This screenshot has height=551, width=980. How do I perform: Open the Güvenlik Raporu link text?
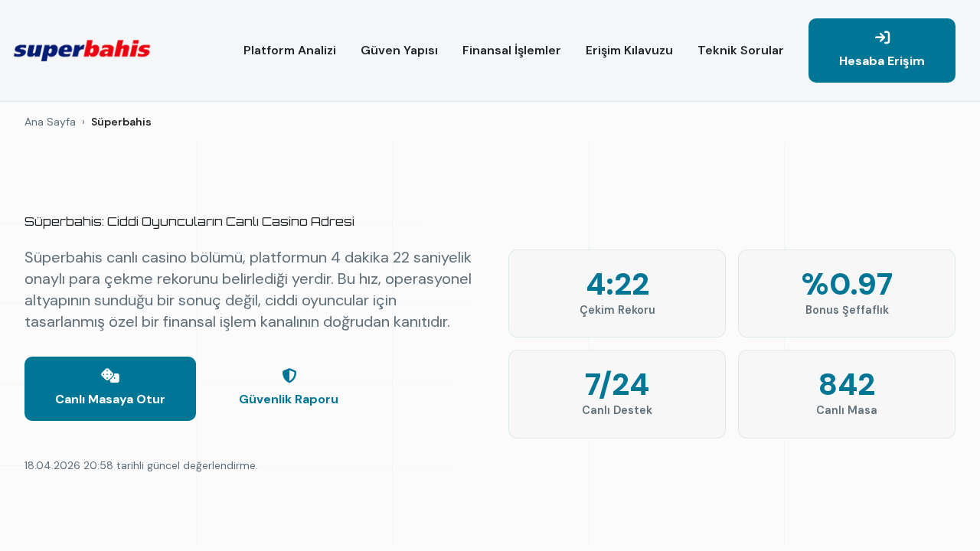[289, 399]
